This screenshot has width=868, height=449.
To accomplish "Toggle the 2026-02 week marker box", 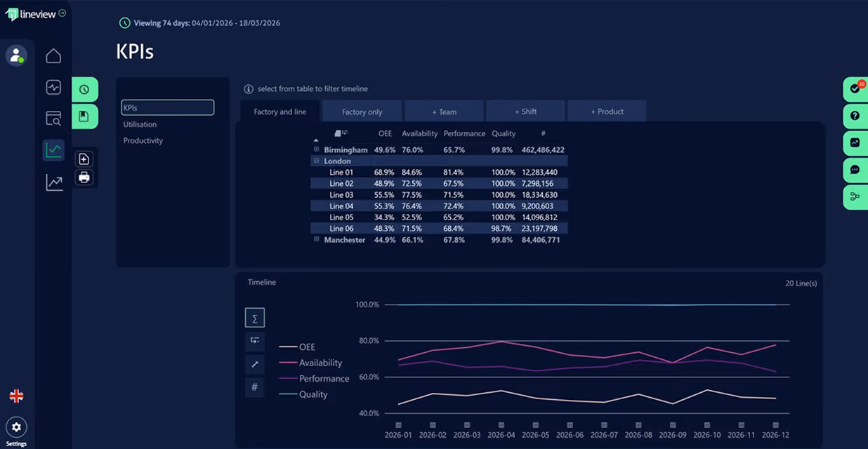I will click(x=433, y=425).
